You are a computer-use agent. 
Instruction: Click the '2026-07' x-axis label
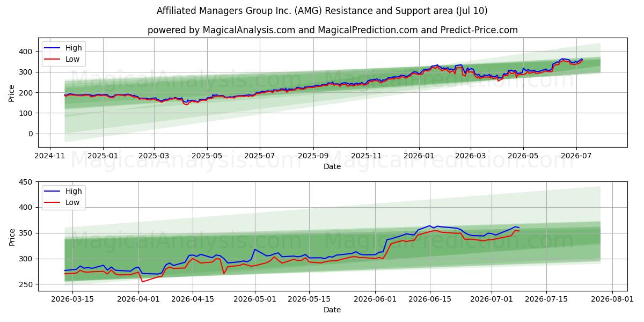(576, 156)
